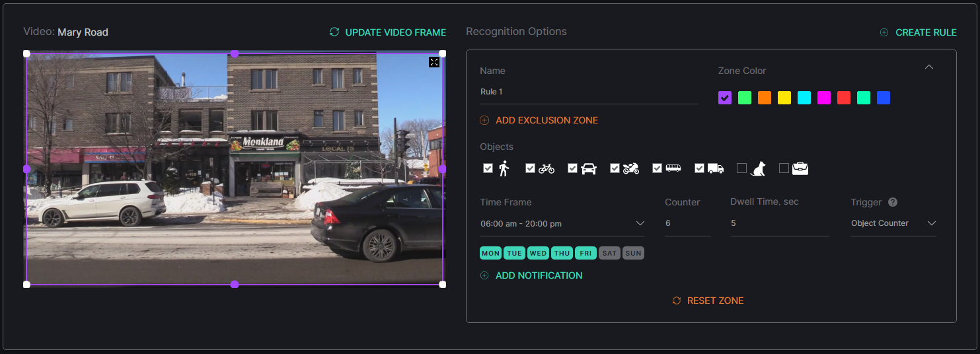Uncheck the car checkbox
The height and width of the screenshot is (354, 980).
572,168
